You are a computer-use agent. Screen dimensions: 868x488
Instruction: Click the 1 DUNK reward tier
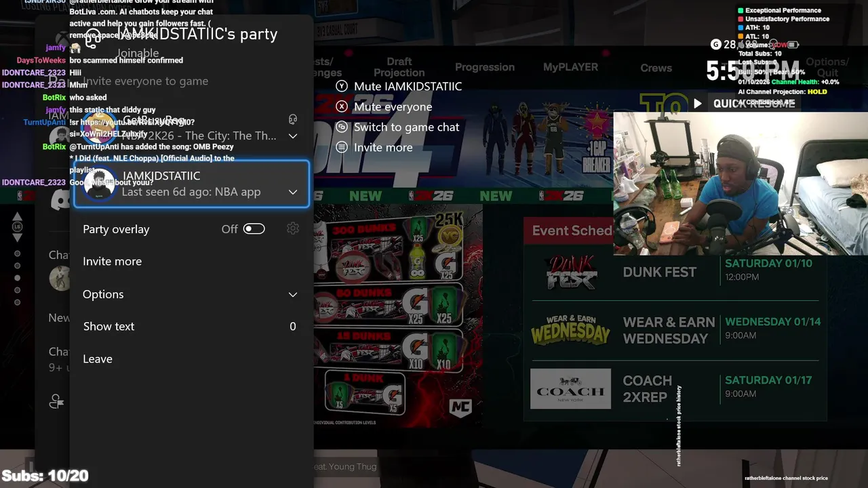pyautogui.click(x=365, y=393)
